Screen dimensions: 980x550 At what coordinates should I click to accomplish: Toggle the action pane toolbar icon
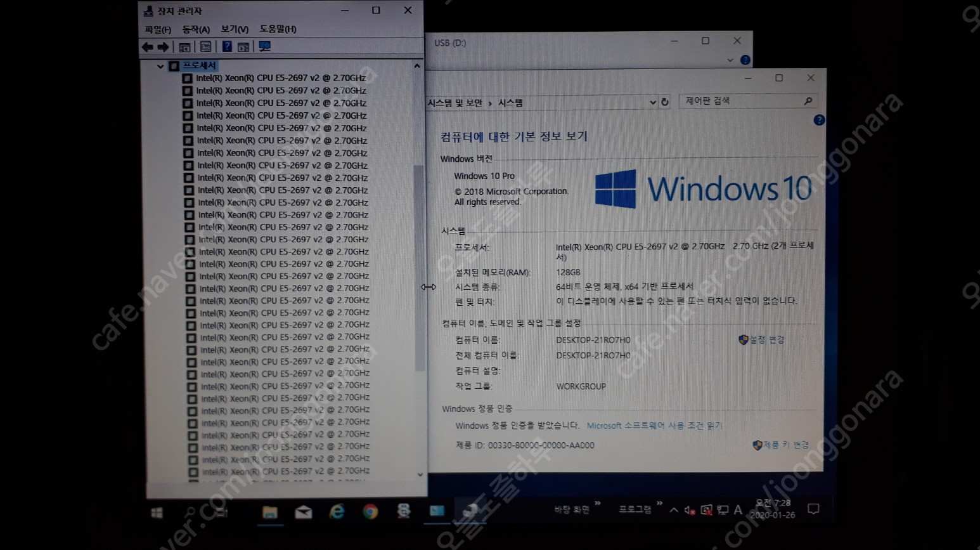[243, 47]
